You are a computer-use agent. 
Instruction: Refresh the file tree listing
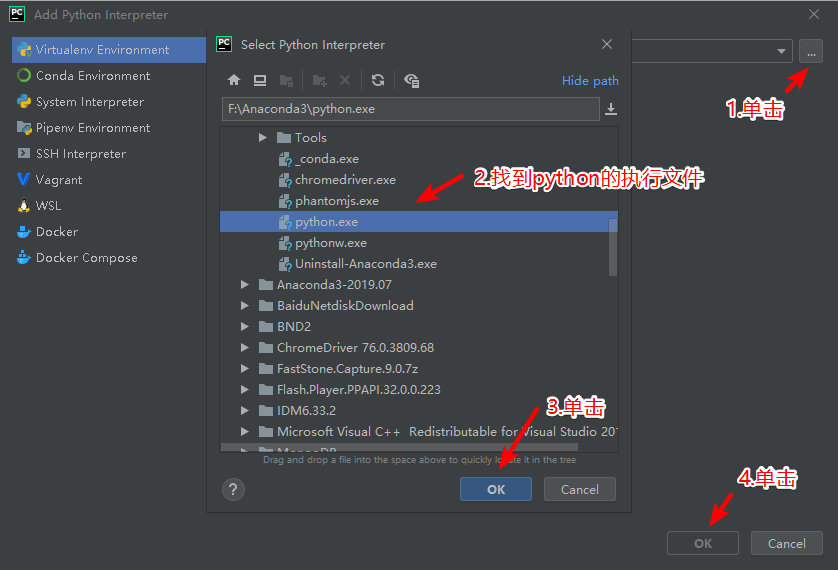(x=378, y=80)
